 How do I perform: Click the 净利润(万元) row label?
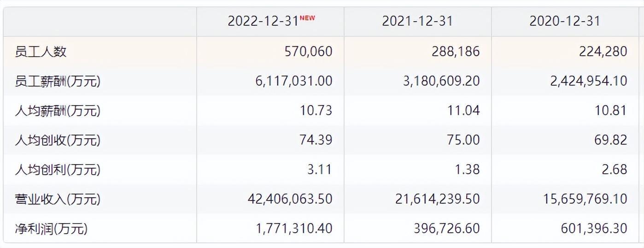click(x=51, y=229)
